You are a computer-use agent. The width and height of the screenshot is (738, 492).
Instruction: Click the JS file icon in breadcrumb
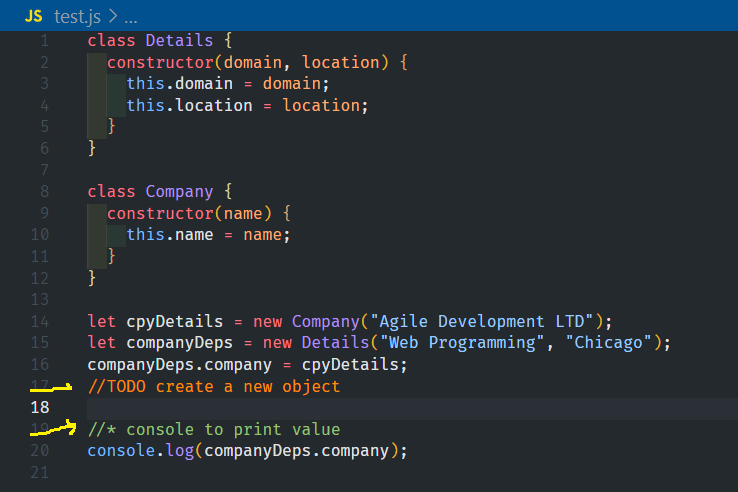pos(33,16)
